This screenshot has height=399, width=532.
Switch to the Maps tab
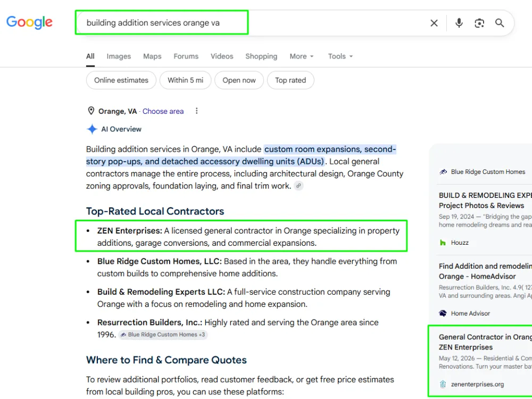coord(152,56)
